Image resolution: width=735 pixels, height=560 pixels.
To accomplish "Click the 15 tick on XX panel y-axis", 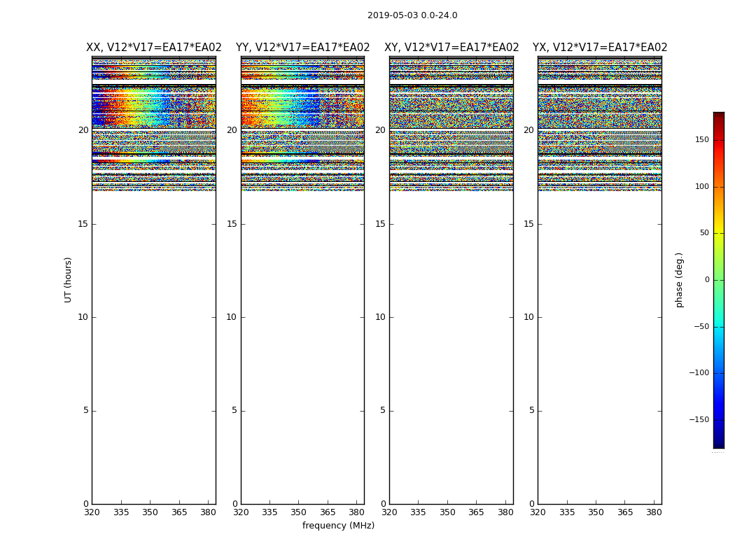I will [x=83, y=224].
